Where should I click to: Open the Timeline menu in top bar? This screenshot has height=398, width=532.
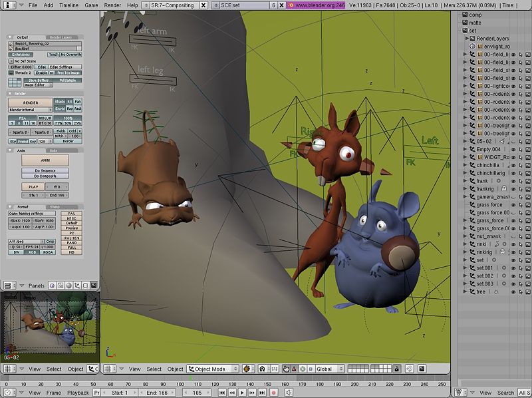point(69,5)
